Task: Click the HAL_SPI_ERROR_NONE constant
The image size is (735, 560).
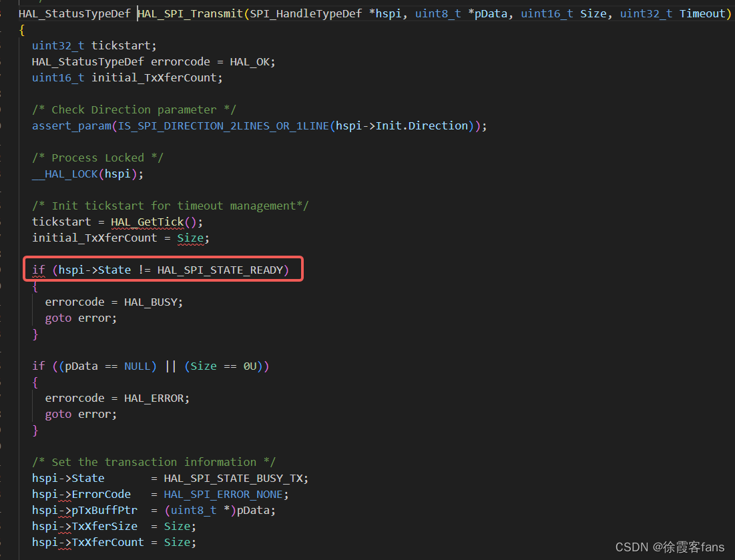Action: [x=223, y=494]
